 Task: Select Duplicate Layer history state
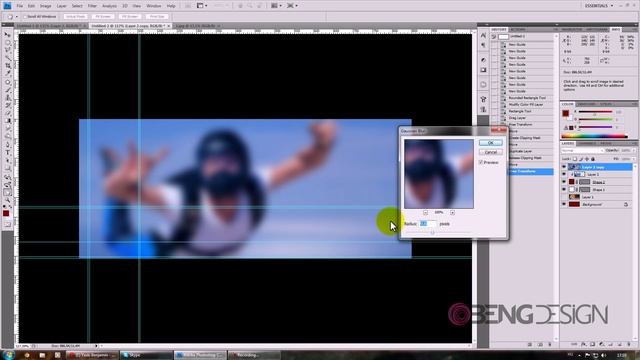[521, 151]
